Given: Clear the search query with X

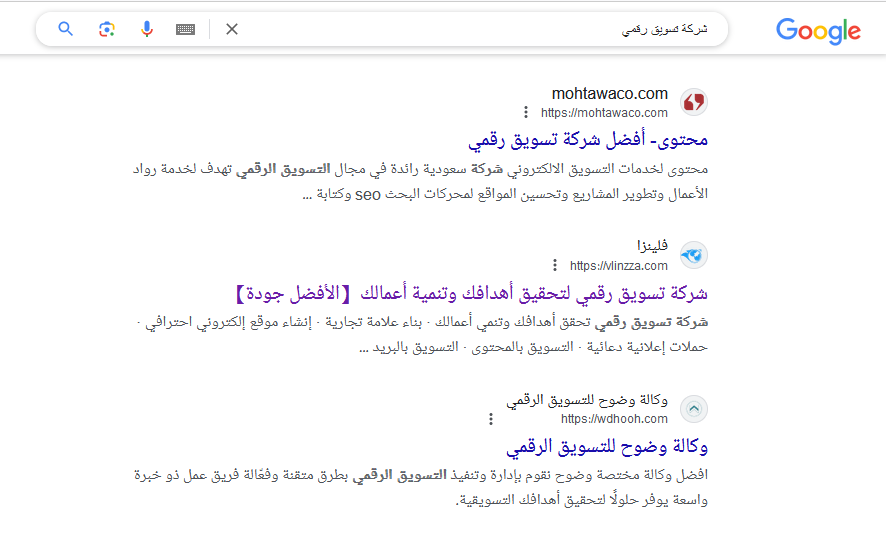Looking at the screenshot, I should tap(232, 29).
